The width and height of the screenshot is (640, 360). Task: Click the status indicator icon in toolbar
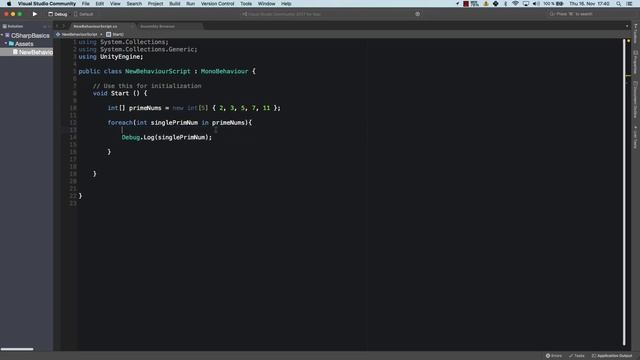417,14
